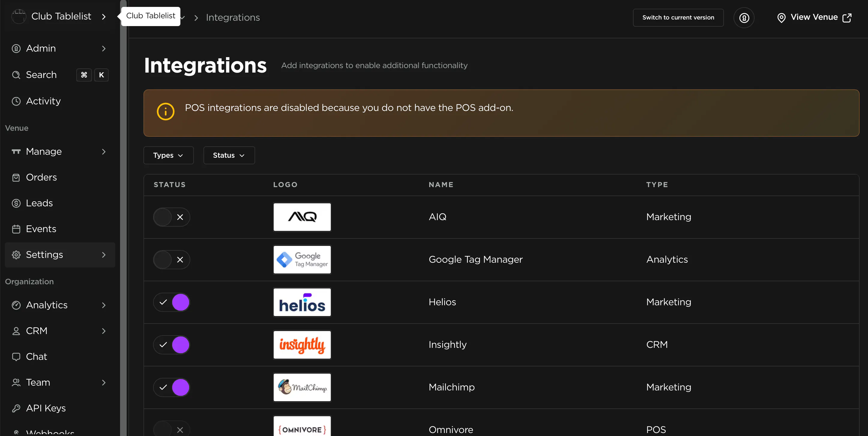
Task: Click Switch to current version button
Action: pyautogui.click(x=678, y=17)
